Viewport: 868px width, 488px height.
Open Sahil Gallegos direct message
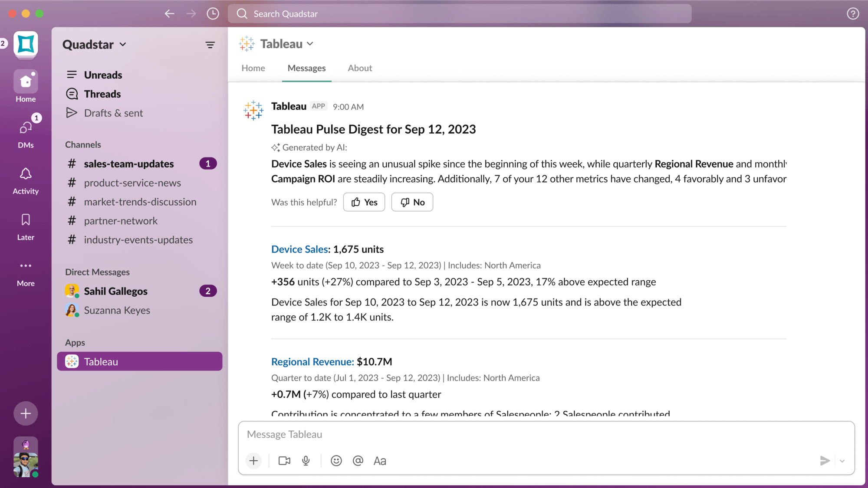tap(139, 291)
